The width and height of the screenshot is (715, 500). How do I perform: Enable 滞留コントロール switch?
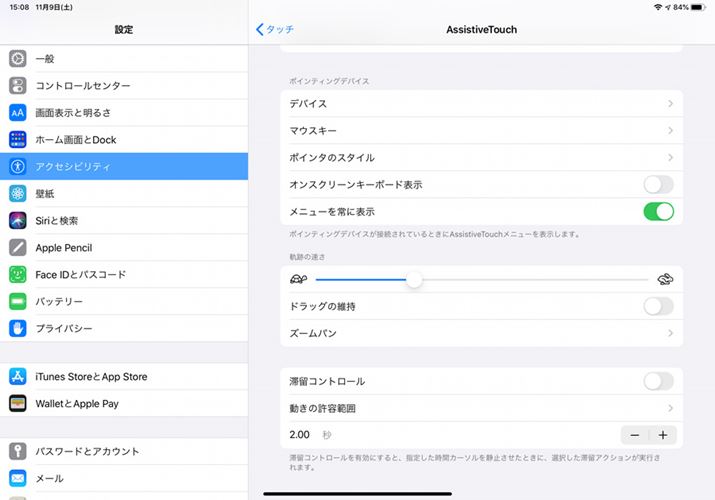(658, 381)
